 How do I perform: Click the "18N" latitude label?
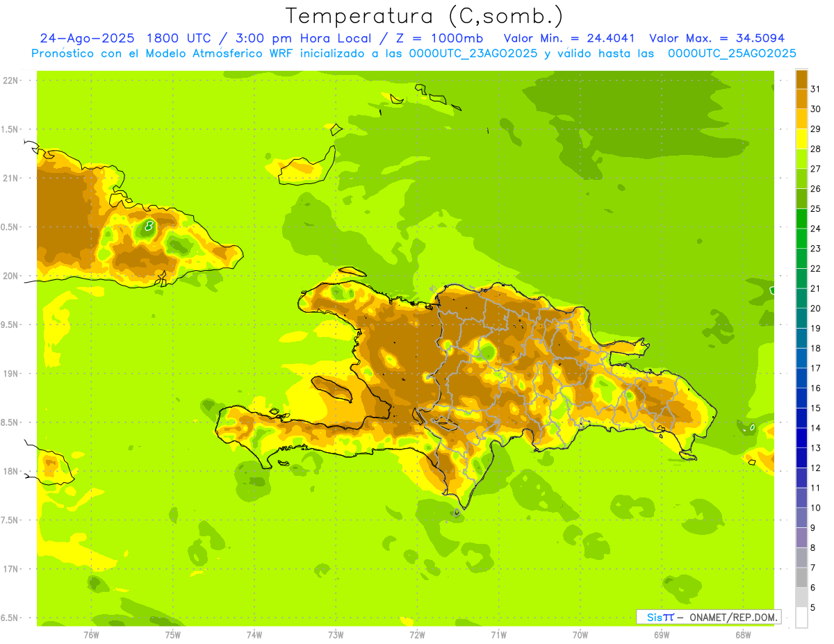(10, 471)
